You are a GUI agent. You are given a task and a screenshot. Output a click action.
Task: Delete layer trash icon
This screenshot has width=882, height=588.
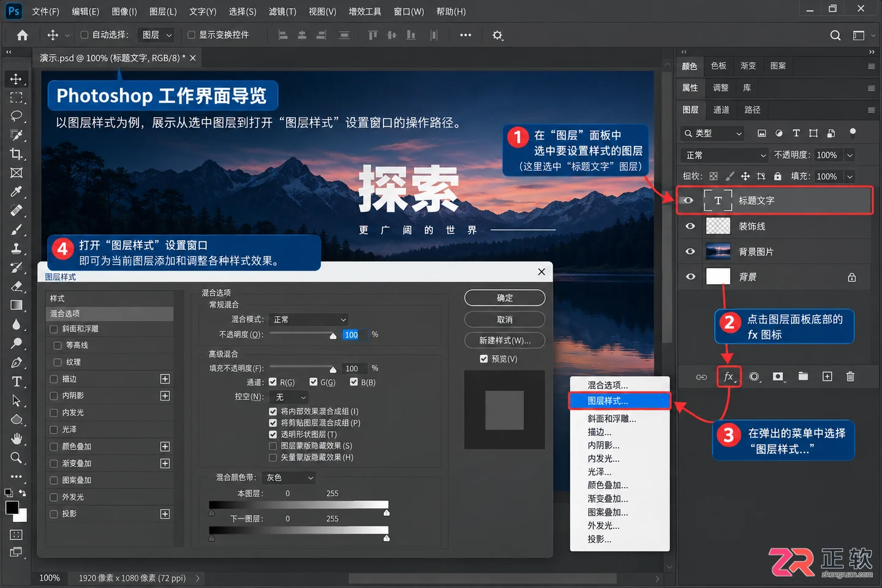pos(850,376)
